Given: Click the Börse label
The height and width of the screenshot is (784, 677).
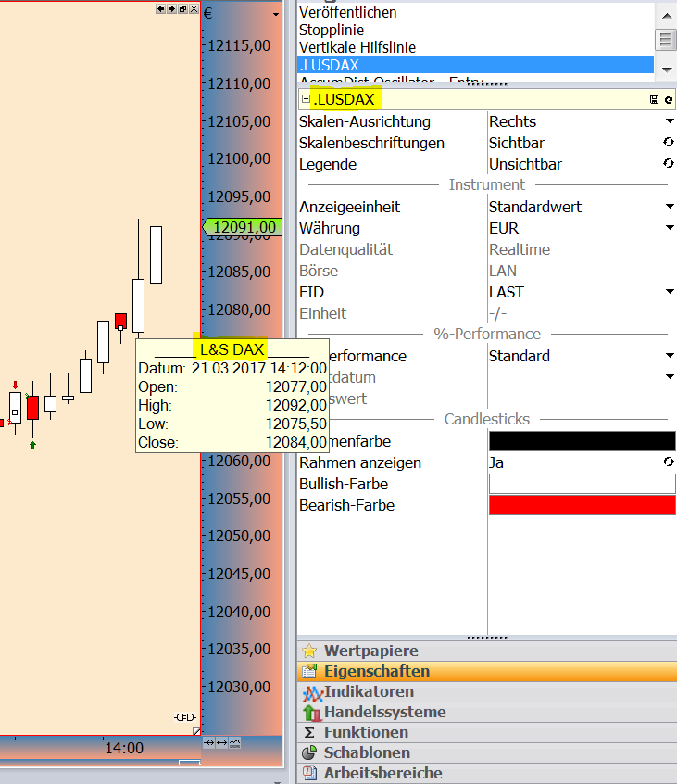Looking at the screenshot, I should point(319,271).
